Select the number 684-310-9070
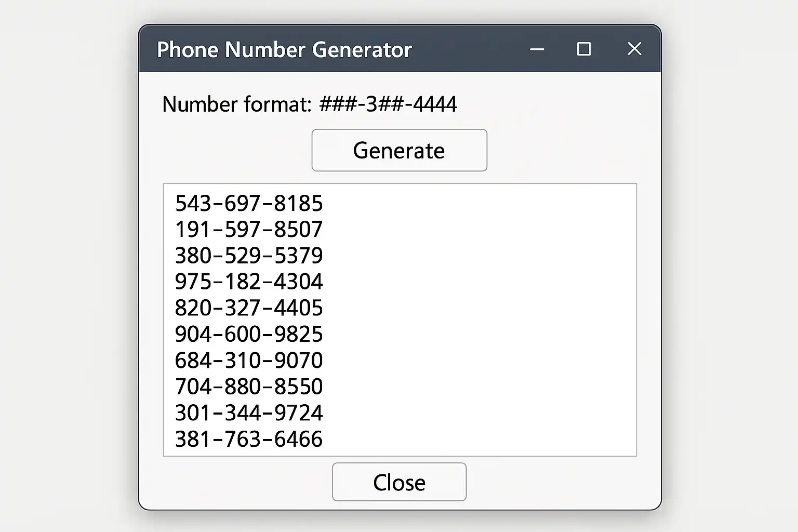The width and height of the screenshot is (798, 532). (x=249, y=361)
